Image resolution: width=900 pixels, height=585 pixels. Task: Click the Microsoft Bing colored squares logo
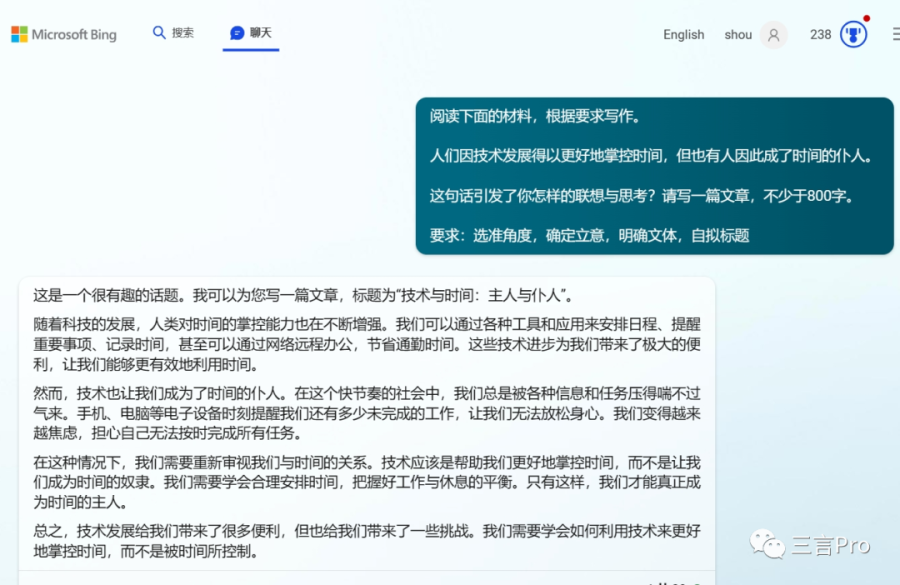click(19, 34)
